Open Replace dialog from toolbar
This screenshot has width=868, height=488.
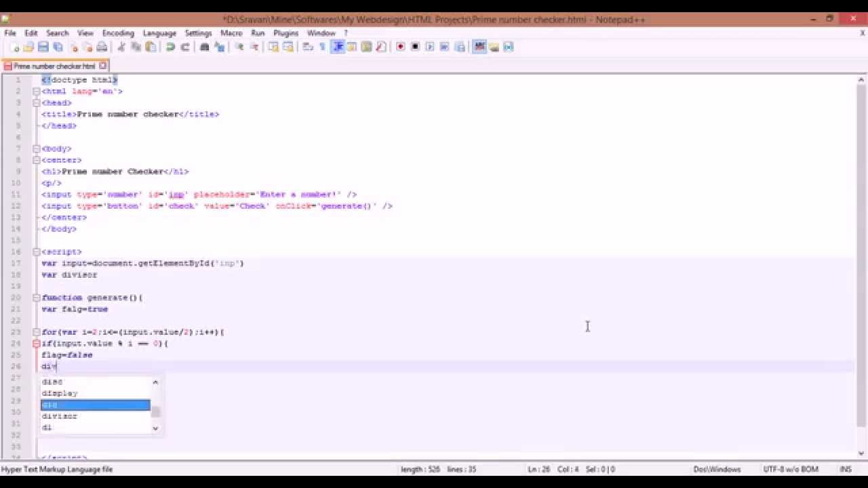point(219,47)
